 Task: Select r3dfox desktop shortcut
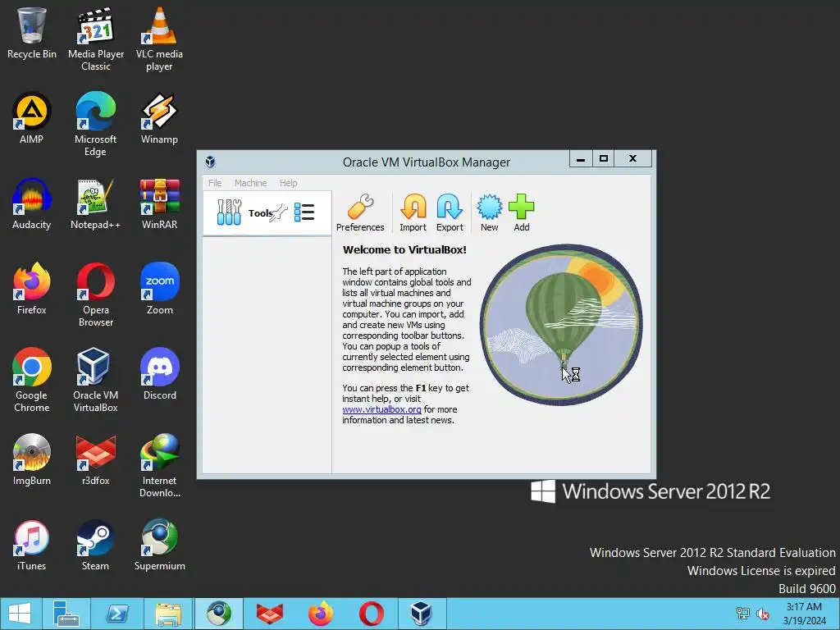pos(96,459)
